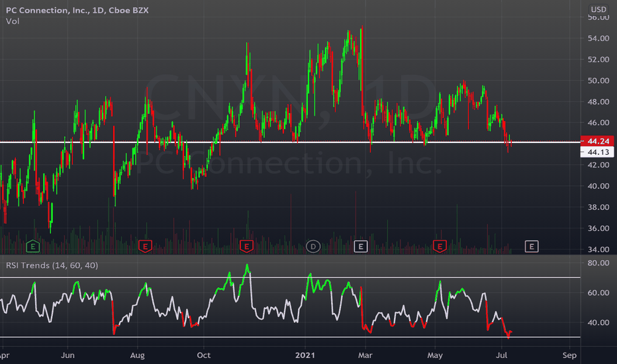617x364 pixels.
Task: Open the white E earnings marker near Mar
Action: pyautogui.click(x=361, y=247)
